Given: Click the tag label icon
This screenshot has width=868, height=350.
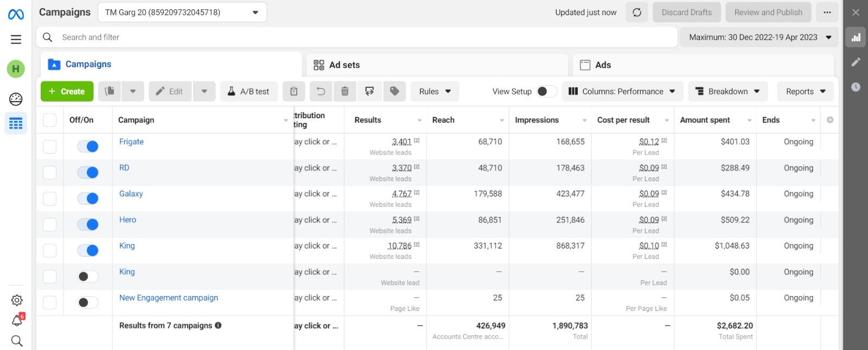Looking at the screenshot, I should pyautogui.click(x=394, y=91).
